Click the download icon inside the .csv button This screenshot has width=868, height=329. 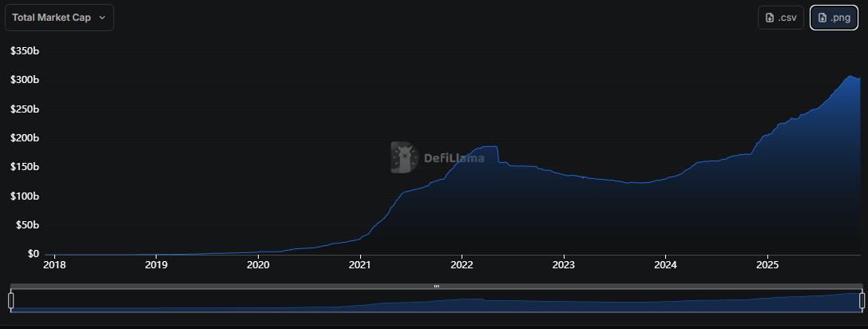tap(769, 18)
